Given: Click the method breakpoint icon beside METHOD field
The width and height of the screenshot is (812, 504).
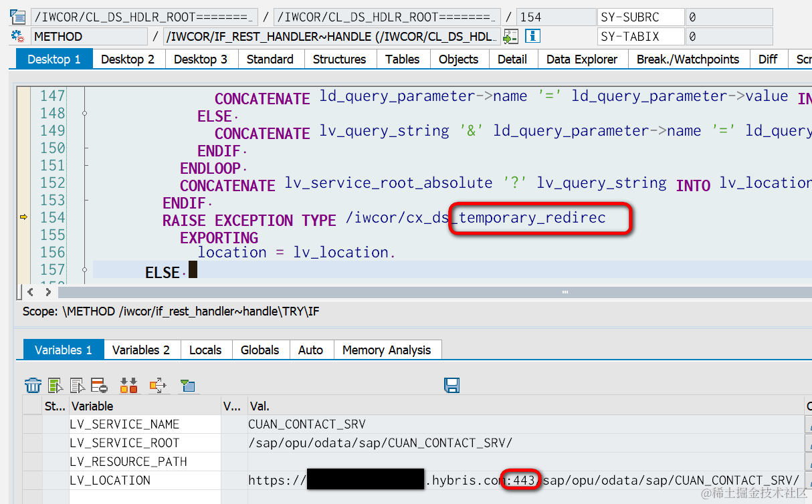Looking at the screenshot, I should pos(17,37).
